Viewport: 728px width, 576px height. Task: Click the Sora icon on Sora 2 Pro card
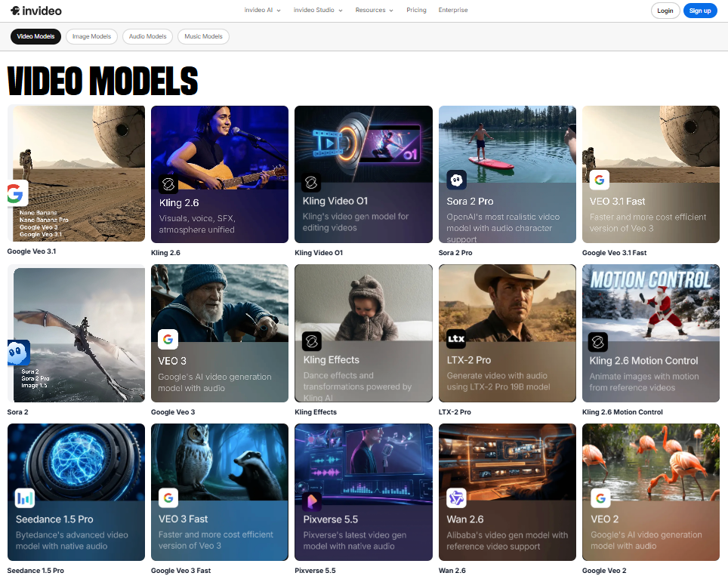point(456,180)
